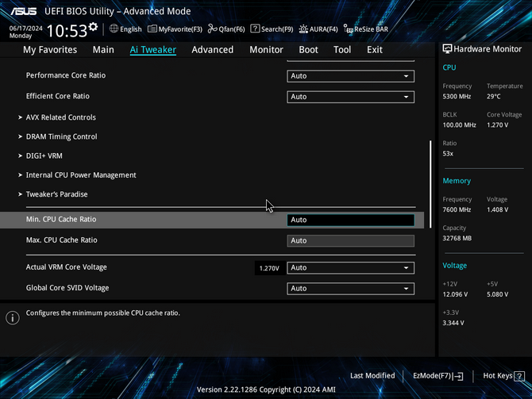Screen dimensions: 532x399
Task: Open Qfan(F6) fan control
Action: [x=226, y=29]
